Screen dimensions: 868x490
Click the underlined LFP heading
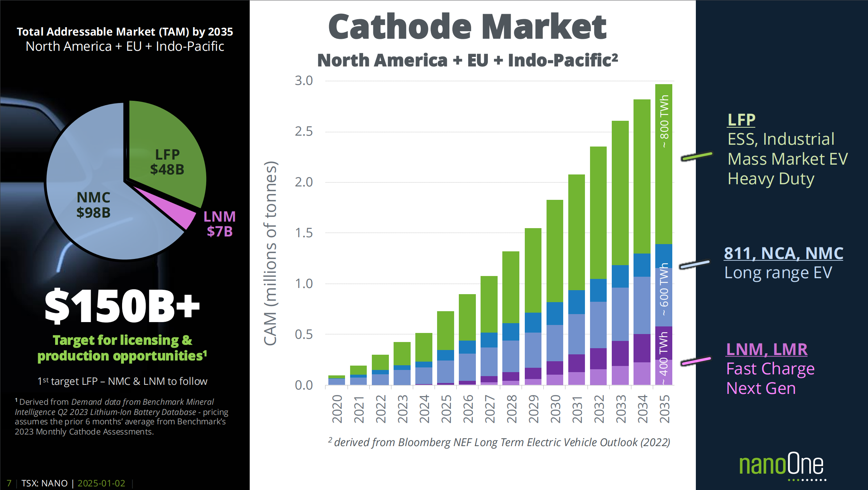tap(741, 120)
